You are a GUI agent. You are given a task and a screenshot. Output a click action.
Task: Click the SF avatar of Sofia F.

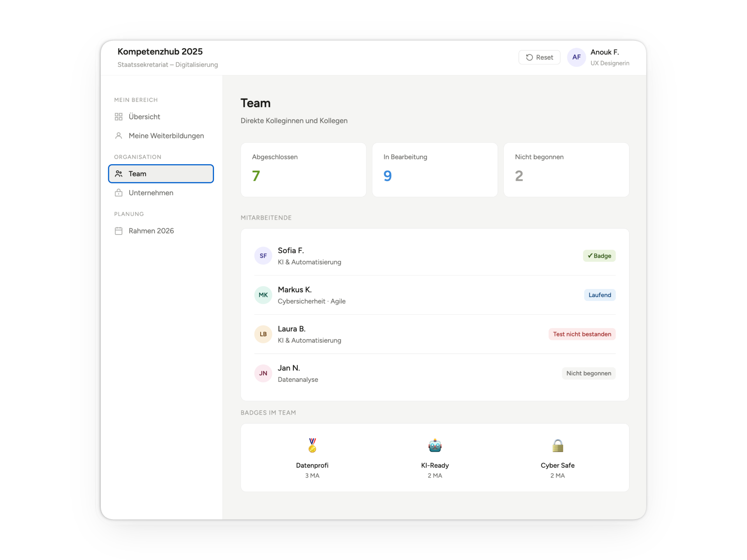coord(263,256)
